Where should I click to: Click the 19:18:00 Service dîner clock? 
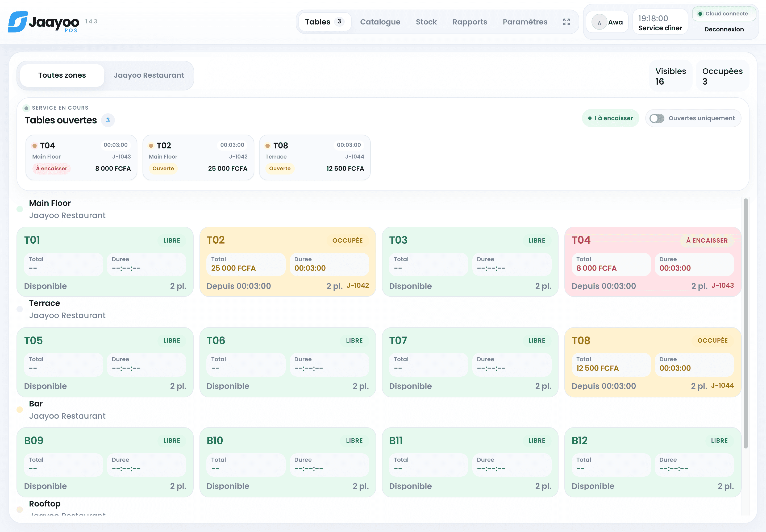point(660,23)
